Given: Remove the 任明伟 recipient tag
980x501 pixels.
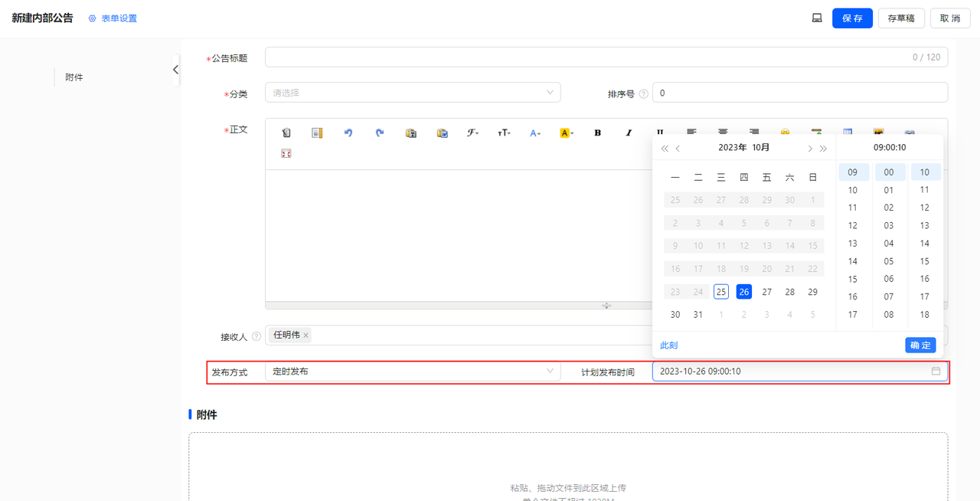Looking at the screenshot, I should (306, 335).
